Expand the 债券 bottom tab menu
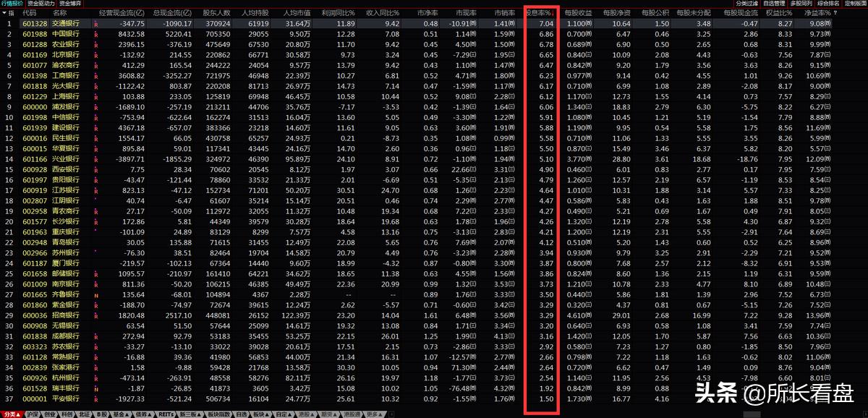Screen dimensions: 868x418 click(145, 414)
